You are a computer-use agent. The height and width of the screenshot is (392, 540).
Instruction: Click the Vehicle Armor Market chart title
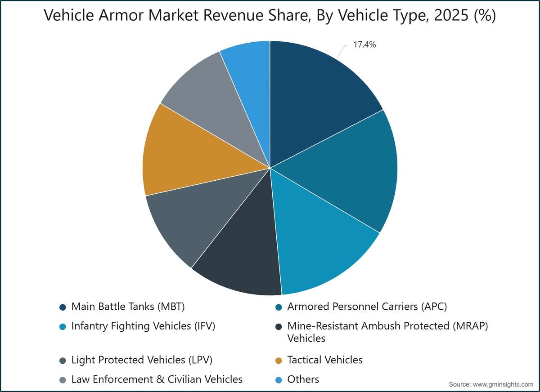[x=270, y=16]
